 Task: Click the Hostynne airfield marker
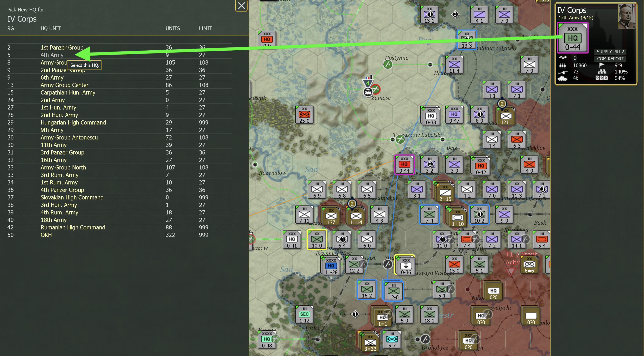click(388, 65)
